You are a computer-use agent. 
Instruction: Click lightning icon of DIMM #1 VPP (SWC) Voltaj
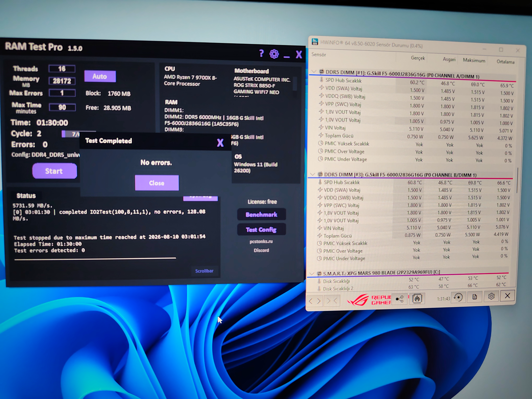[321, 104]
